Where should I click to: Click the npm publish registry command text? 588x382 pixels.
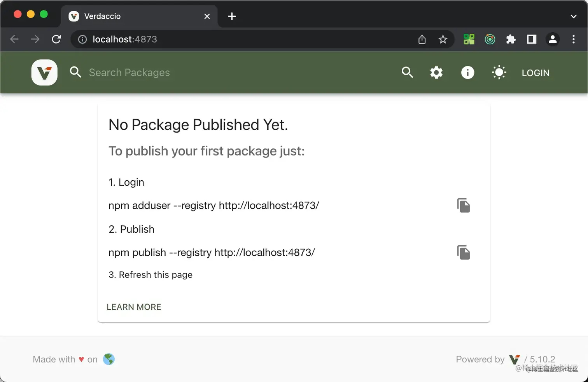212,253
